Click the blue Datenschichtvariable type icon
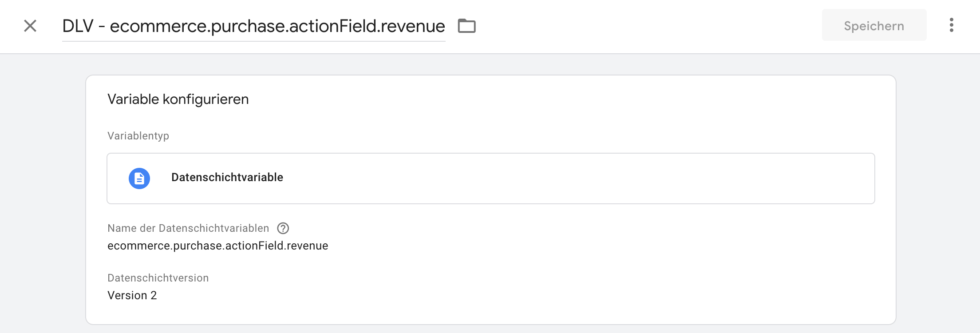The image size is (980, 333). pyautogui.click(x=139, y=178)
